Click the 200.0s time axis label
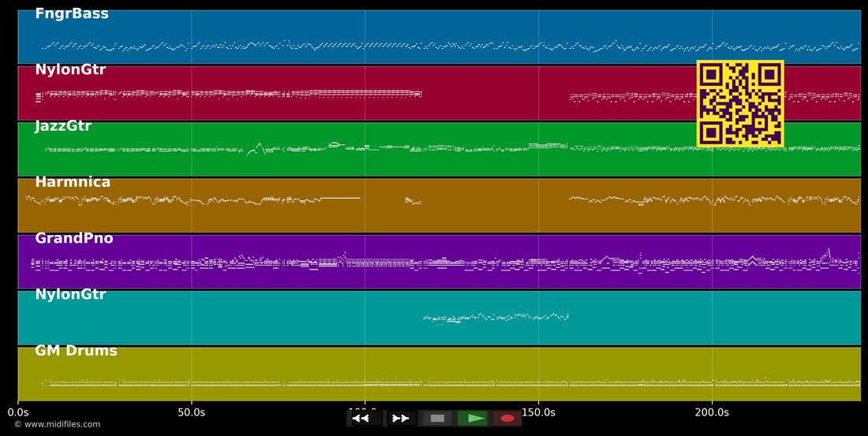The image size is (868, 436). click(712, 412)
